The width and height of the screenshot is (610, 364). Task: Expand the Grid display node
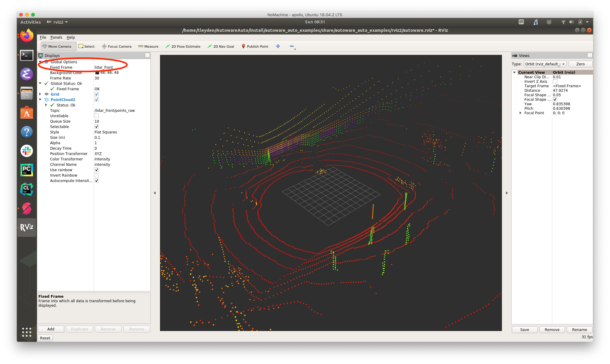pos(40,94)
